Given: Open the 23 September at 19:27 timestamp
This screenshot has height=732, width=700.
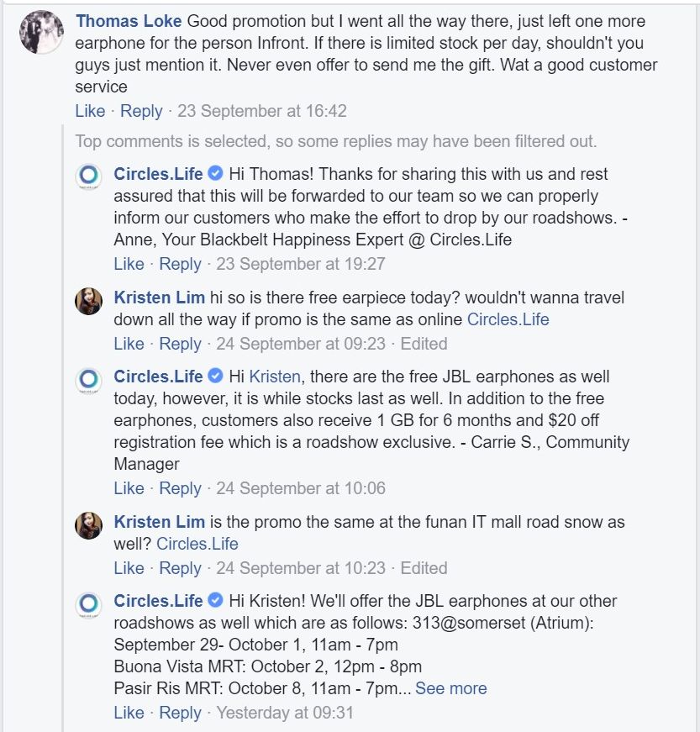Looking at the screenshot, I should 301,264.
